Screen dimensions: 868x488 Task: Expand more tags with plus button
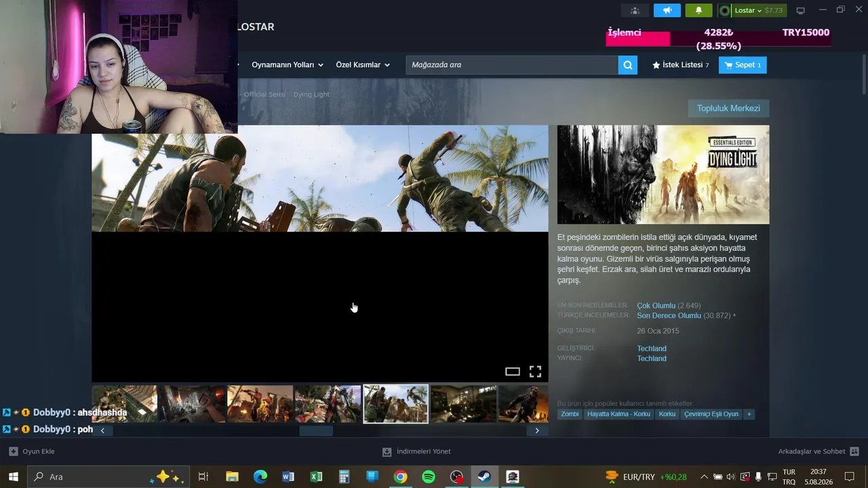[749, 414]
